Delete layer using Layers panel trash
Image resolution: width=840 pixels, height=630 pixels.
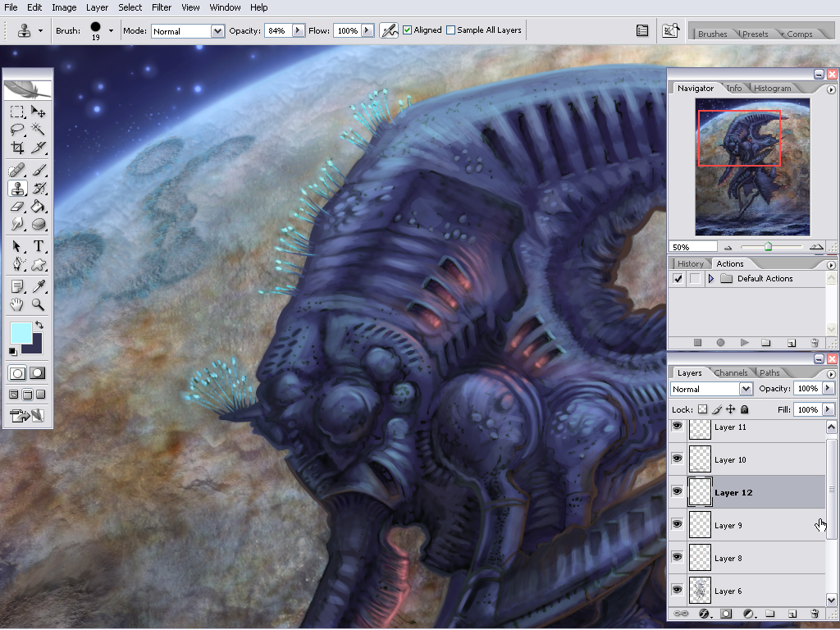tap(815, 614)
